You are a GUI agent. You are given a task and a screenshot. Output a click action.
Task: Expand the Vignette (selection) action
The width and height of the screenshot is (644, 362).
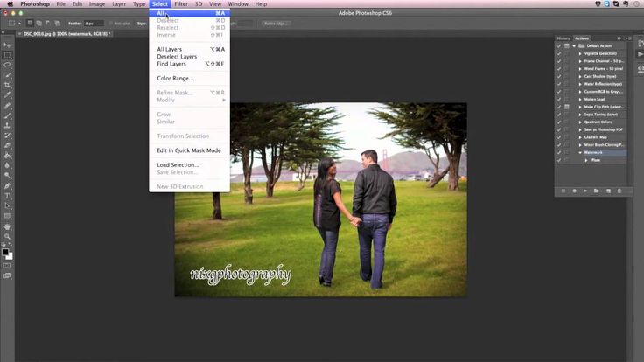point(580,53)
